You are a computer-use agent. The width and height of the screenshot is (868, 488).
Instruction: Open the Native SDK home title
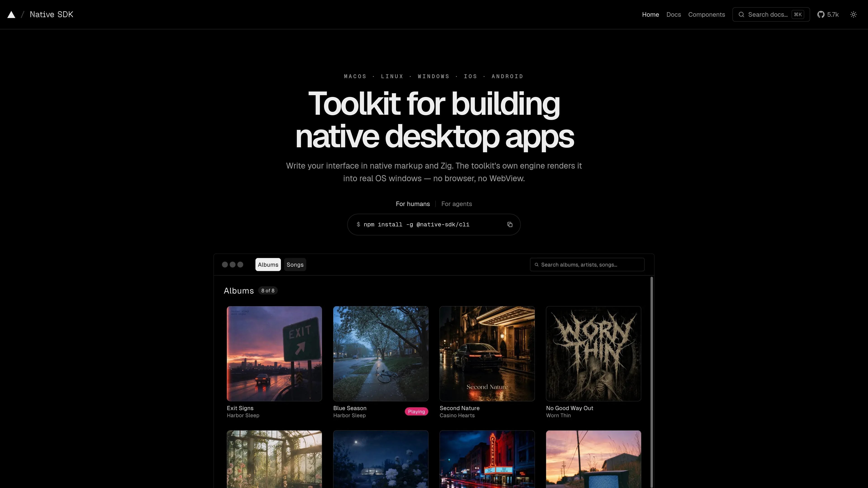[x=51, y=14]
